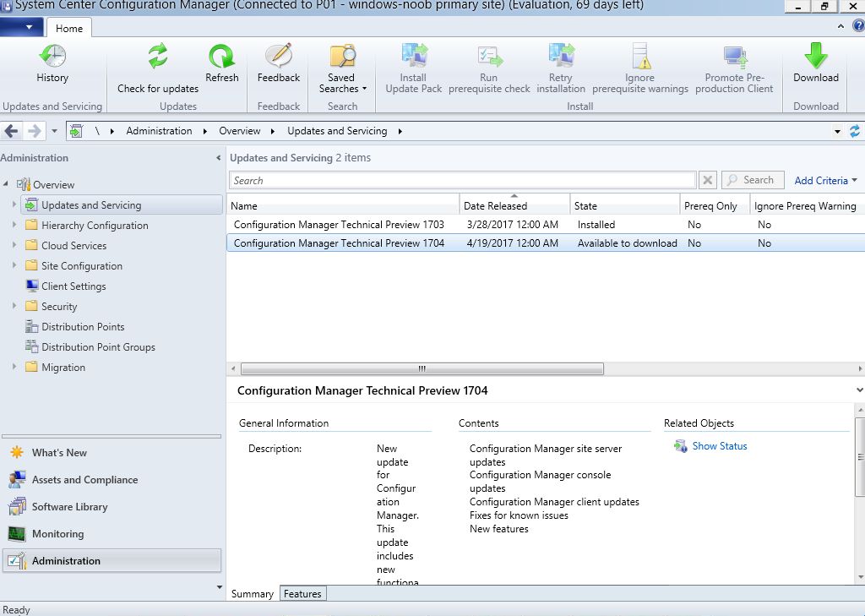Click the Administration breadcrumb in the address bar
The height and width of the screenshot is (616, 865).
(x=159, y=131)
